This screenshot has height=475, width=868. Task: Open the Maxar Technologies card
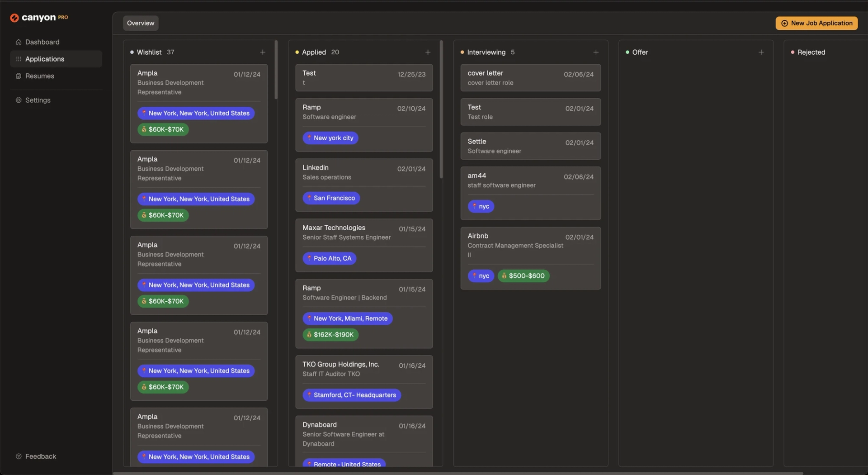(x=364, y=245)
